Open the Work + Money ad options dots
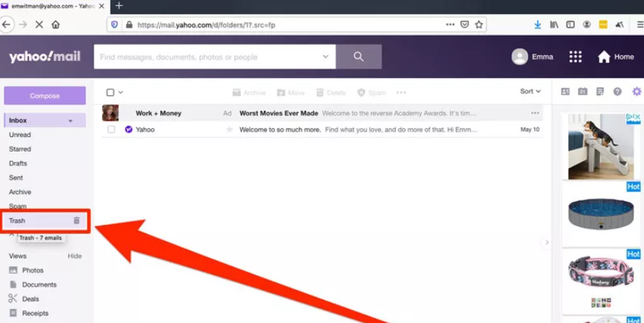 535,113
